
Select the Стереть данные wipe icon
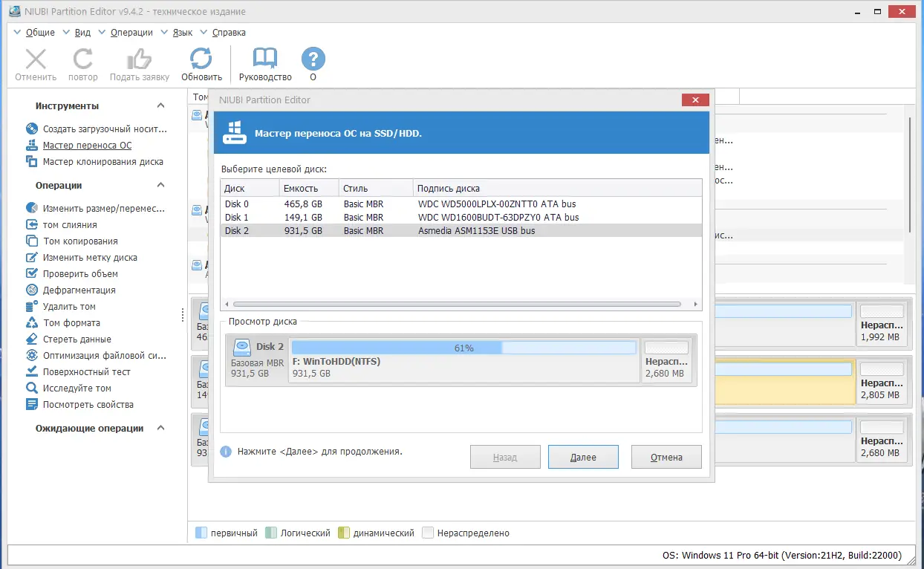point(32,339)
